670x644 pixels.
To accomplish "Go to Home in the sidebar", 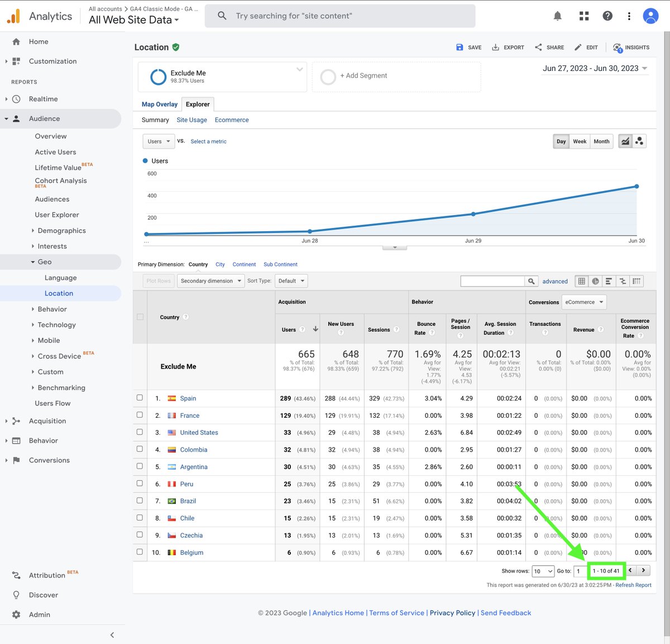I will pyautogui.click(x=39, y=41).
